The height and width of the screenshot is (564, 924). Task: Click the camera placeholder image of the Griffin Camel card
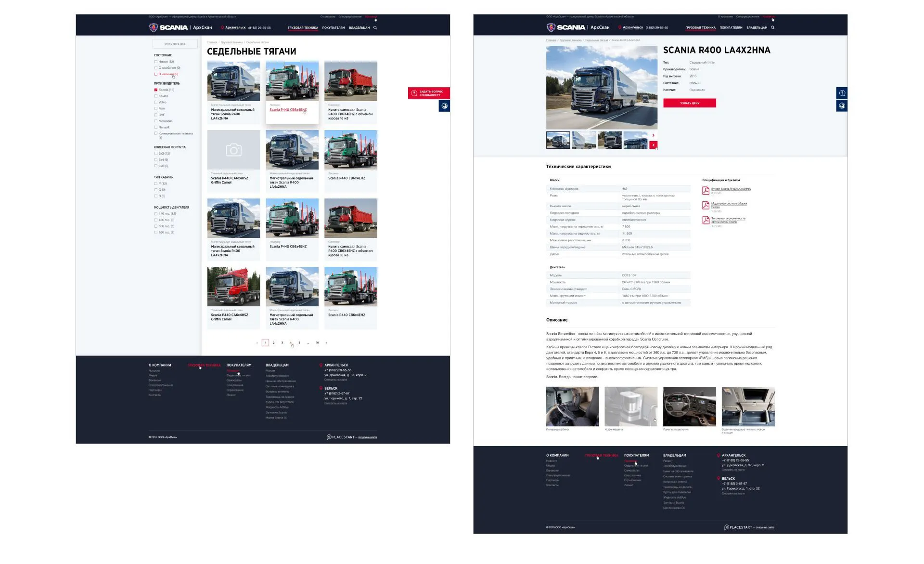[x=233, y=150]
